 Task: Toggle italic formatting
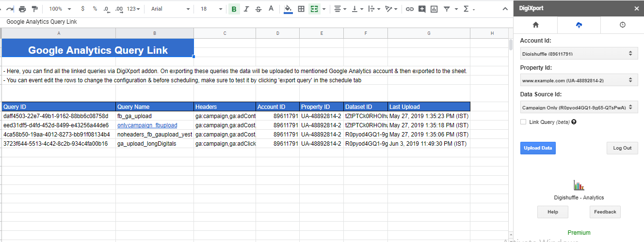pos(246,9)
